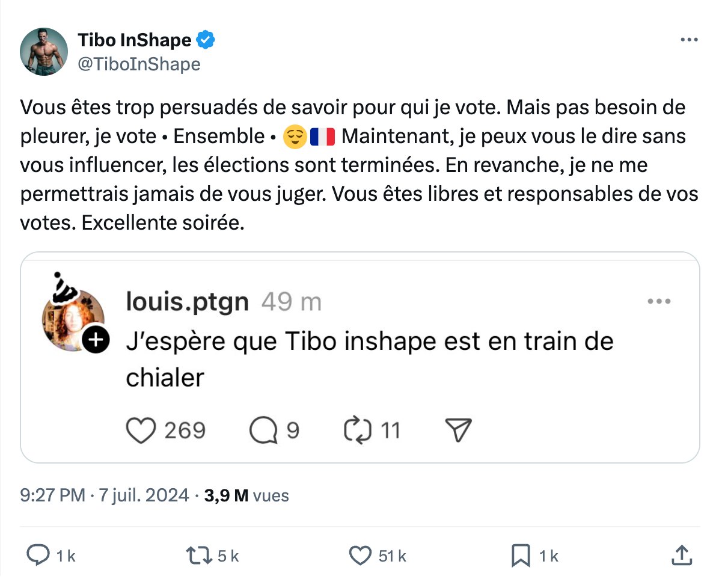Image resolution: width=719 pixels, height=588 pixels.
Task: Open the @TiboInShape handle link
Action: pyautogui.click(x=139, y=64)
